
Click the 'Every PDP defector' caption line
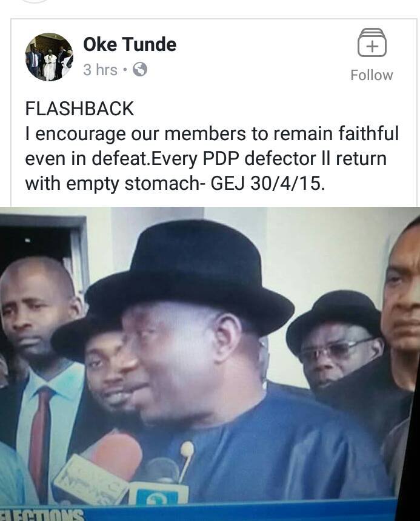click(206, 158)
